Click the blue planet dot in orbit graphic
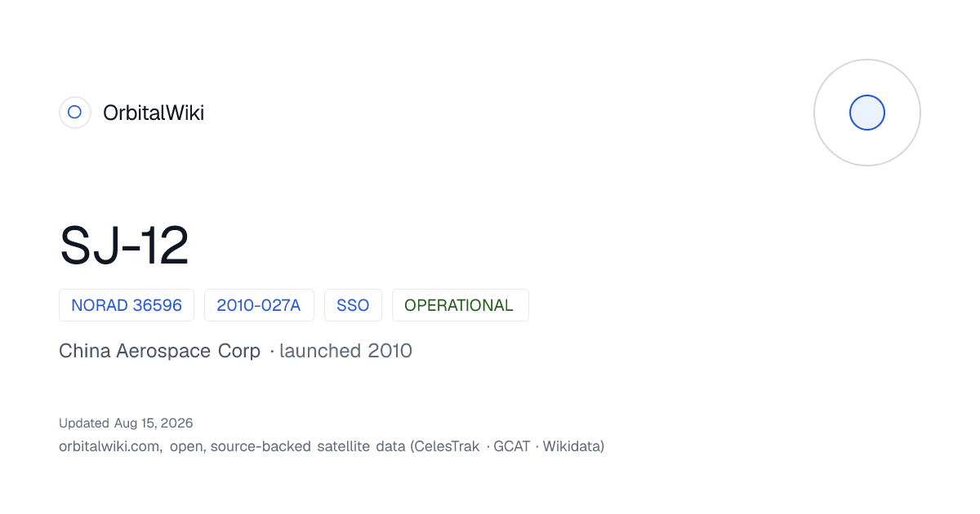The image size is (980, 514). (867, 113)
